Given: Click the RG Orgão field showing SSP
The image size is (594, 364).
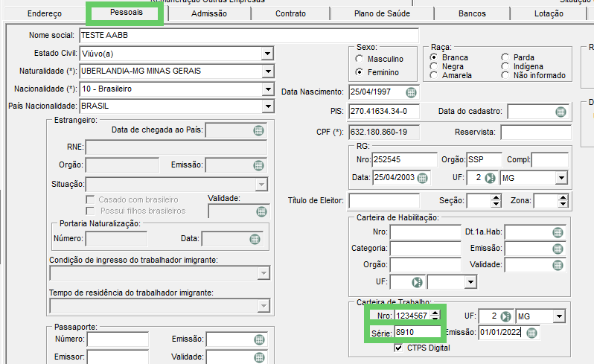Looking at the screenshot, I should (x=484, y=159).
